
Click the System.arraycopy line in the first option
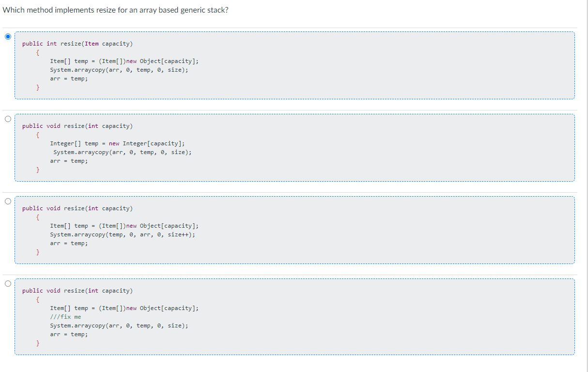(119, 70)
